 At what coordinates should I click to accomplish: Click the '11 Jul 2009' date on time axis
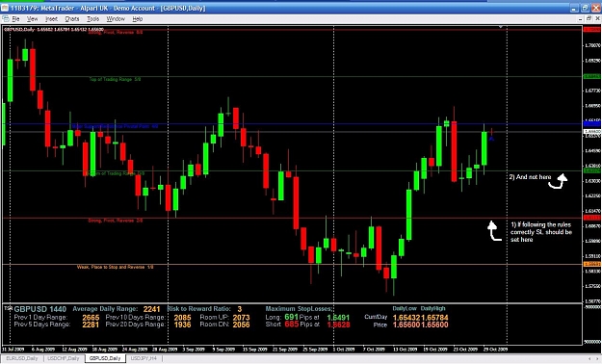(13, 350)
